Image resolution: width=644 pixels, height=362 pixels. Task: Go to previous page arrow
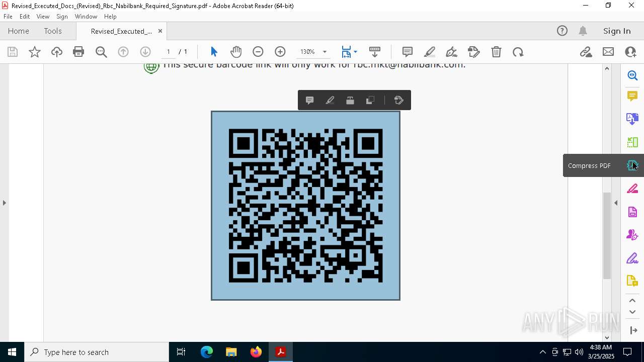pos(123,52)
